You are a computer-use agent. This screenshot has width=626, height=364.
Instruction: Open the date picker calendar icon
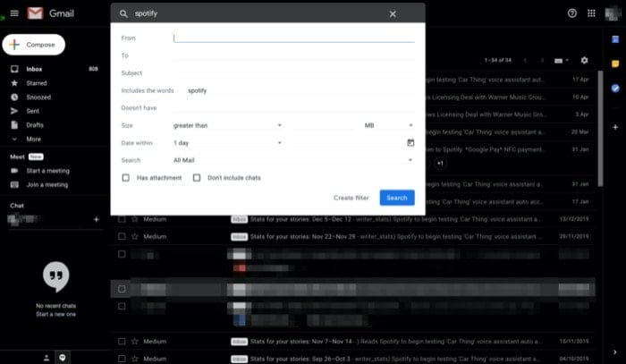pos(410,142)
